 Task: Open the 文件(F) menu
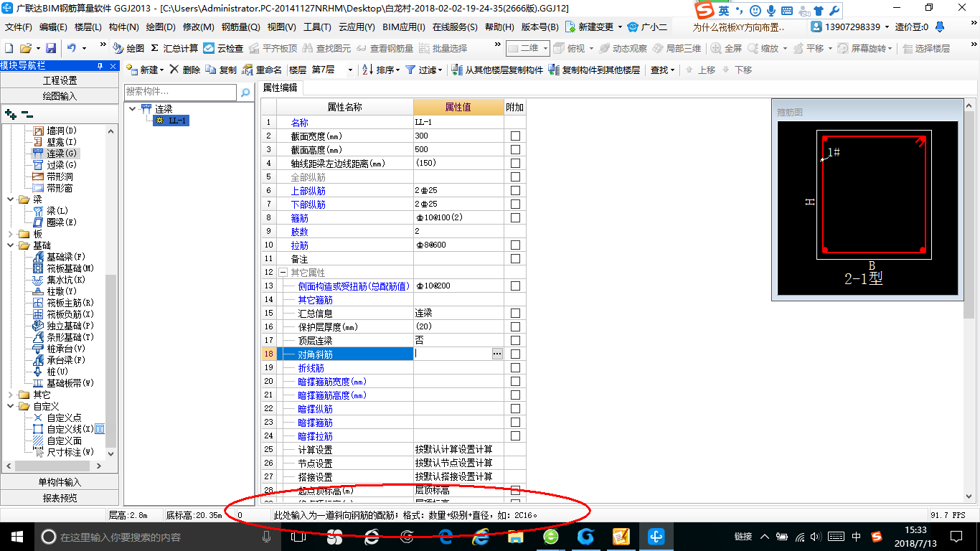(x=19, y=27)
